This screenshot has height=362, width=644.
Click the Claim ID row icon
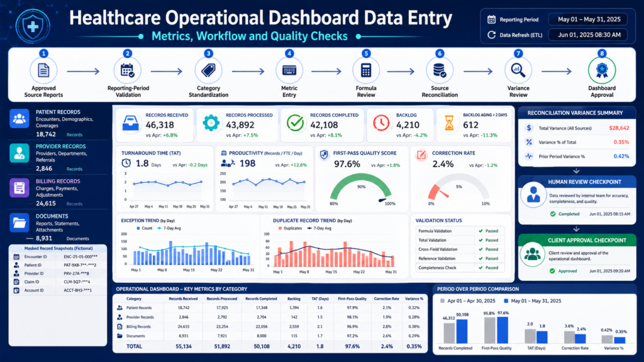pyautogui.click(x=16, y=282)
